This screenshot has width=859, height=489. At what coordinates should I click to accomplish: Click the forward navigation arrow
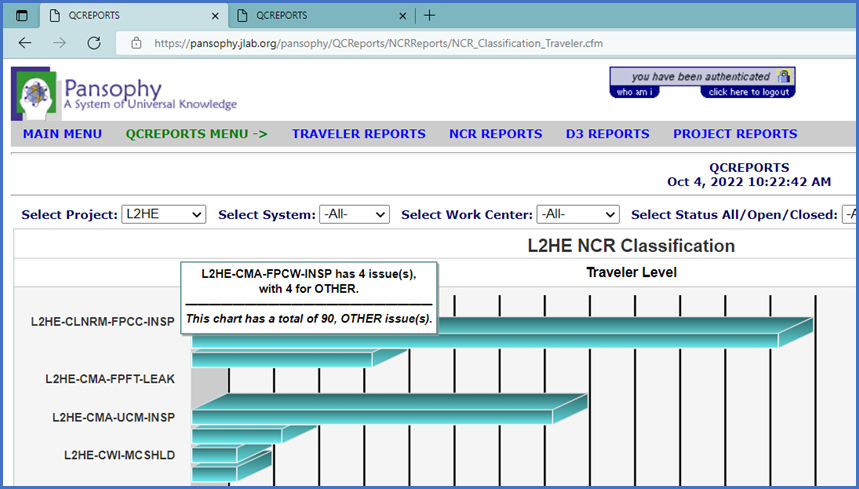pyautogui.click(x=60, y=43)
